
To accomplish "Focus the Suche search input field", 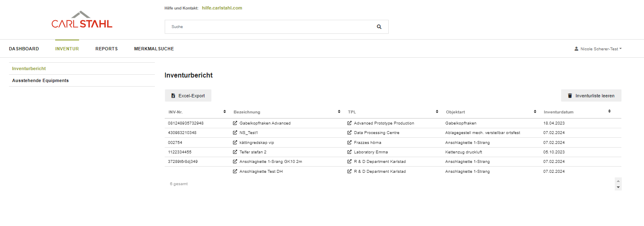I will pyautogui.click(x=268, y=27).
